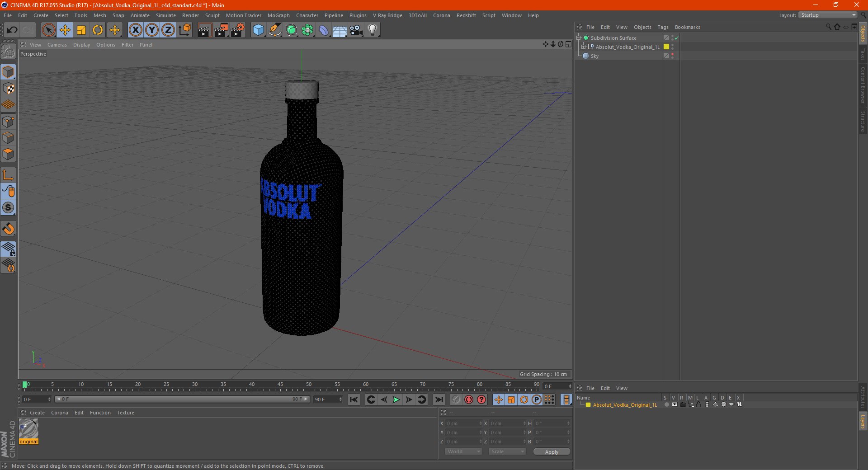The image size is (868, 470).
Task: Add a Floor environment object
Action: [340, 30]
